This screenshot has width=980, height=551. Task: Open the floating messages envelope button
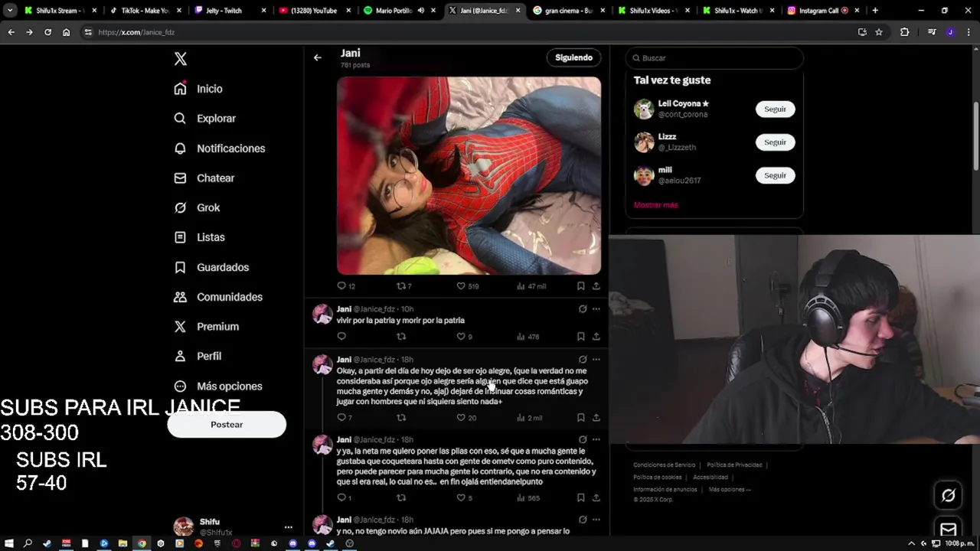click(x=948, y=529)
